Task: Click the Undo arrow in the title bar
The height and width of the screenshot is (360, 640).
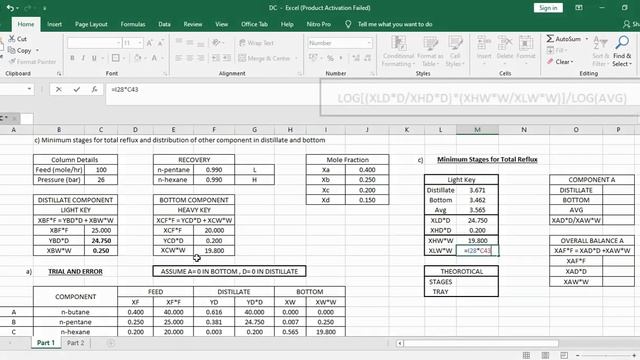Action: (x=11, y=8)
